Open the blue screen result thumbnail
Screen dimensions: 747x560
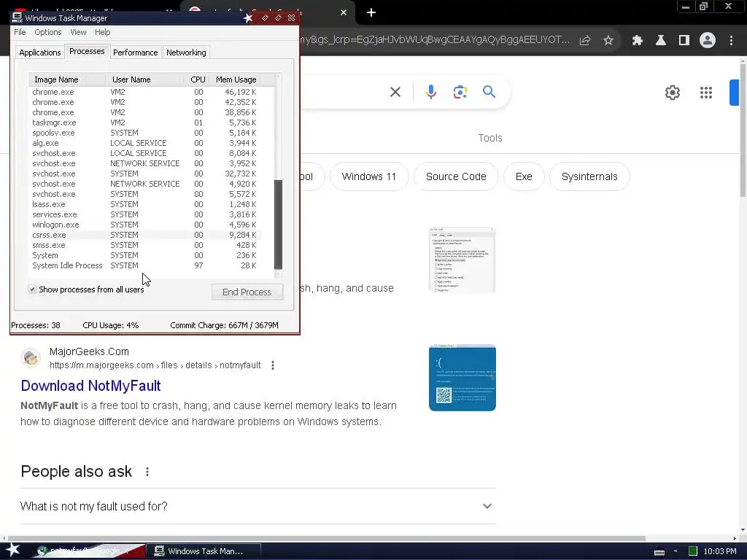462,377
